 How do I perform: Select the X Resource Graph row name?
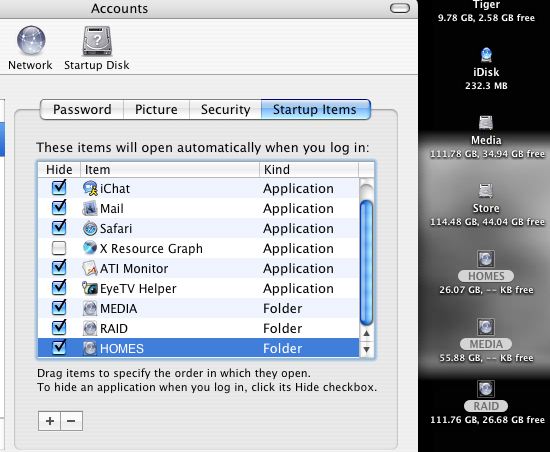click(x=151, y=249)
